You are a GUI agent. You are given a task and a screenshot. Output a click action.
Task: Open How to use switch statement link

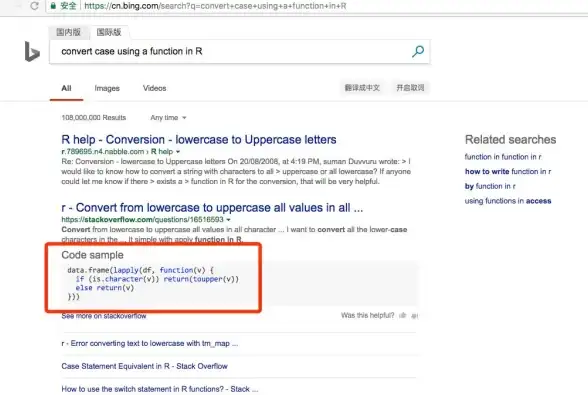(160, 389)
